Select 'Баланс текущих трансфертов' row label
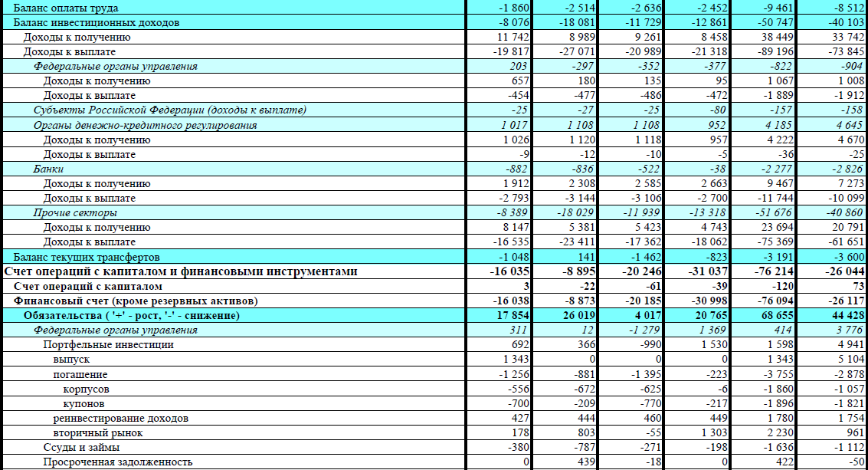This screenshot has height=470, width=868. pos(87,257)
